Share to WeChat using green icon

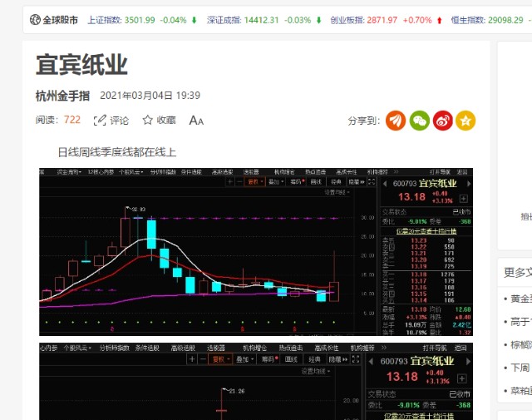click(x=419, y=121)
